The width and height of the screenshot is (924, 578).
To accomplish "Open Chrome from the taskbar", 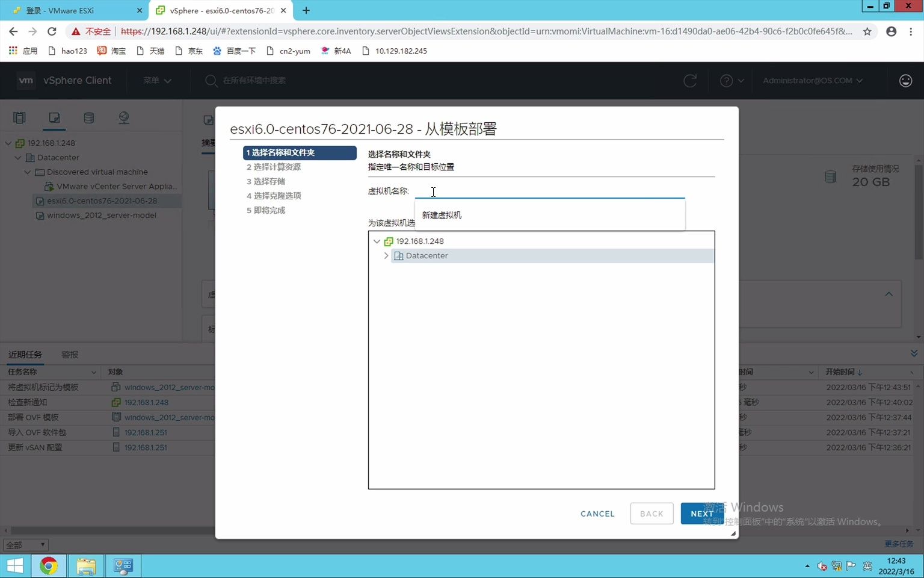I will click(x=49, y=566).
